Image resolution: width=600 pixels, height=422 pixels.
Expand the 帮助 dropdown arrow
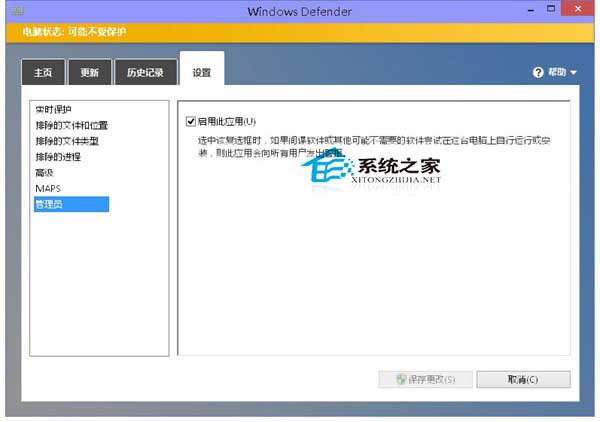(574, 73)
